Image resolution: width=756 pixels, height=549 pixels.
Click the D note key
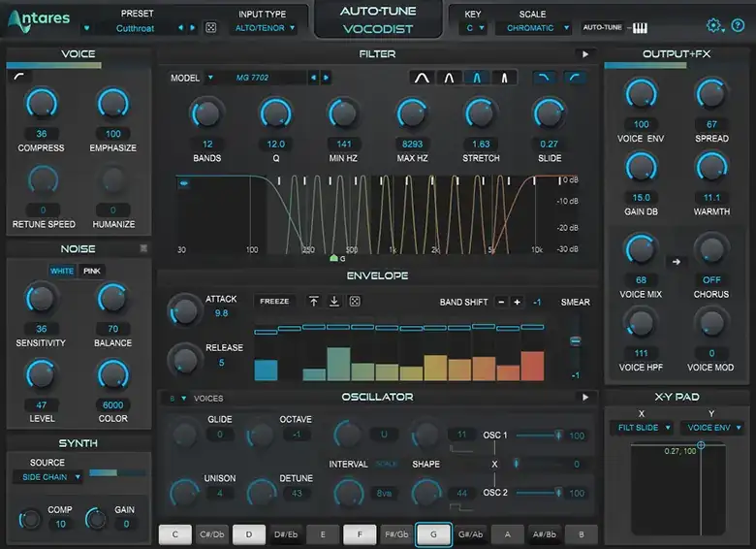pyautogui.click(x=249, y=534)
